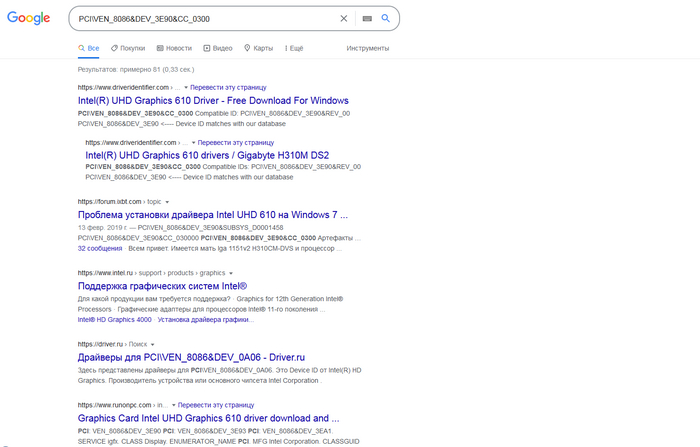Image resolution: width=700 pixels, height=447 pixels.
Task: Open Intel HD Graphics 4000 sitelink
Action: point(114,320)
